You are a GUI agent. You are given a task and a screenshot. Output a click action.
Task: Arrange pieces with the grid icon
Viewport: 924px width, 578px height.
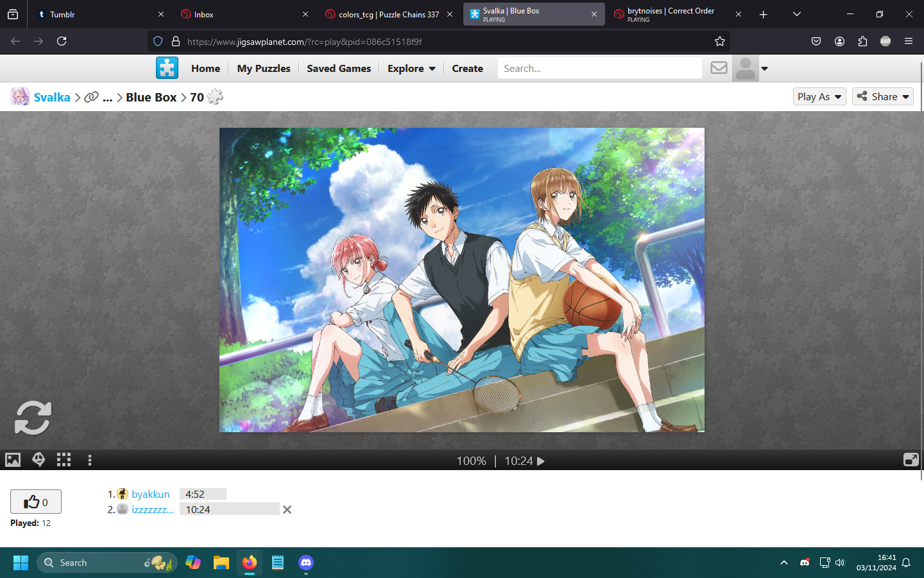point(64,460)
